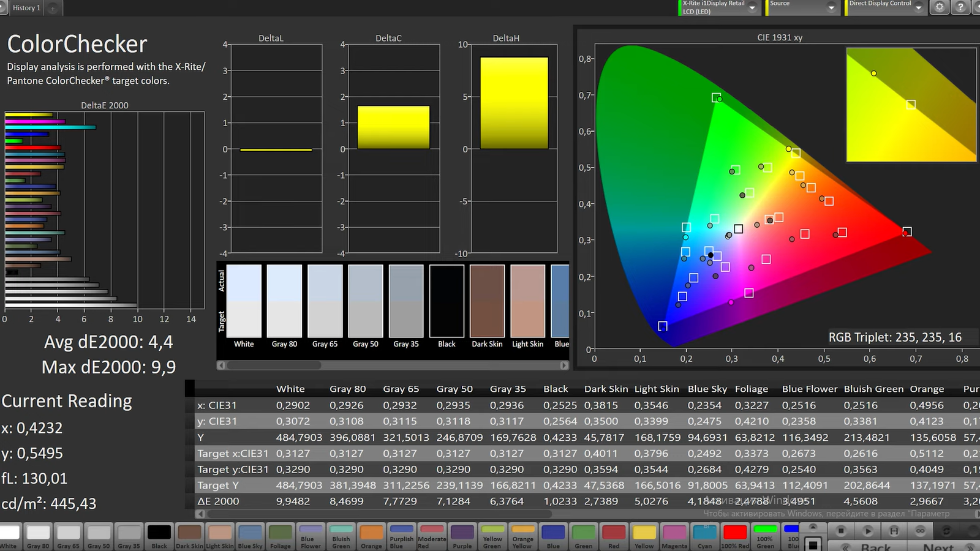Click the stop measurement button

point(841,531)
